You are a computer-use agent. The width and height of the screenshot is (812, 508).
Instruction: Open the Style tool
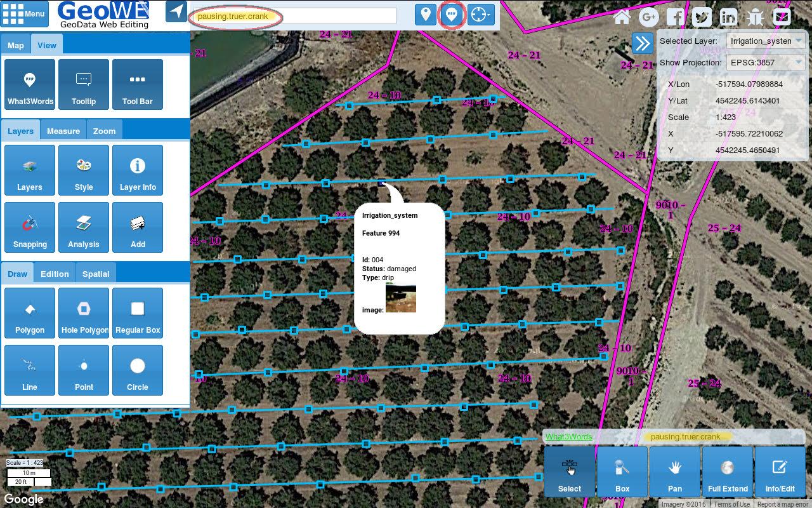tap(84, 170)
